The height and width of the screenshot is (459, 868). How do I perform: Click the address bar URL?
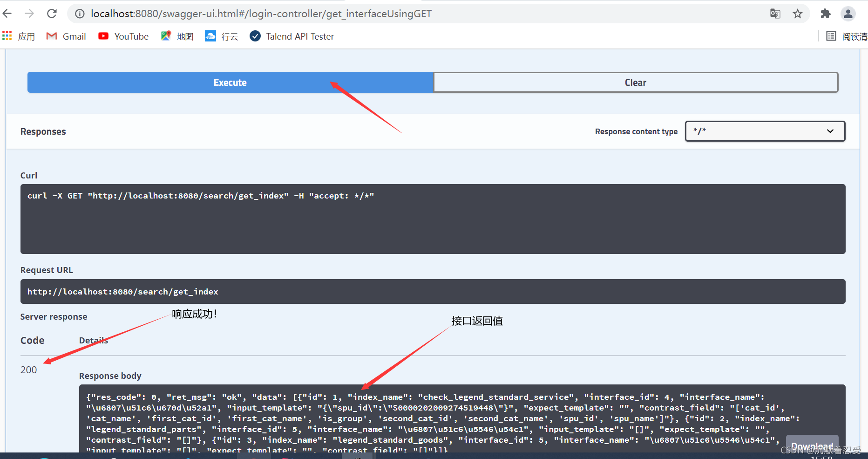(x=261, y=14)
